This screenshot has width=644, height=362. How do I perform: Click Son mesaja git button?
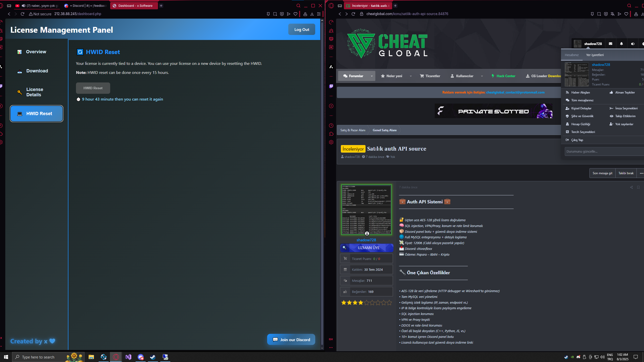[602, 173]
